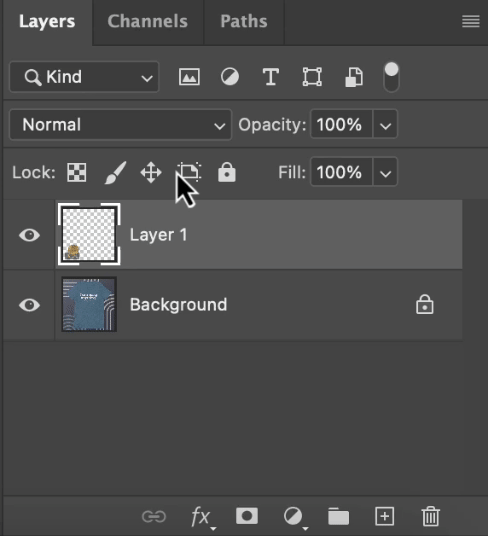
Task: Prevent auto-nesting in artboards lock icon
Action: click(189, 171)
